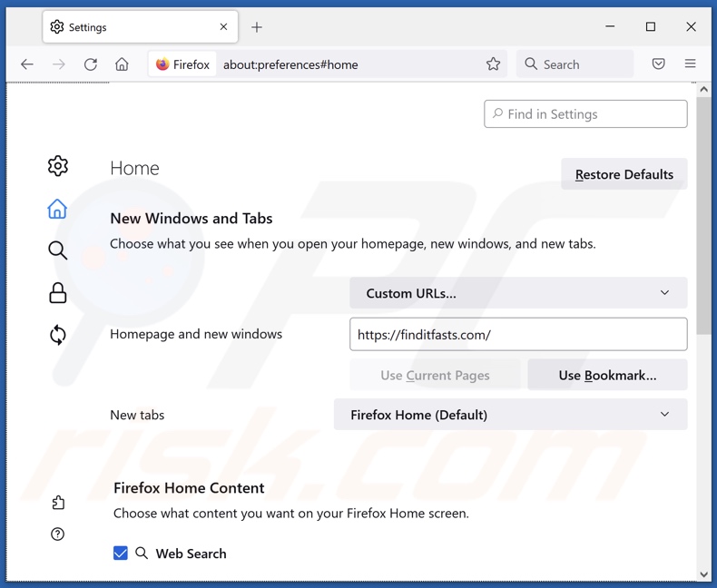717x588 pixels.
Task: Click the about:preferences#home address text
Action: (x=290, y=64)
